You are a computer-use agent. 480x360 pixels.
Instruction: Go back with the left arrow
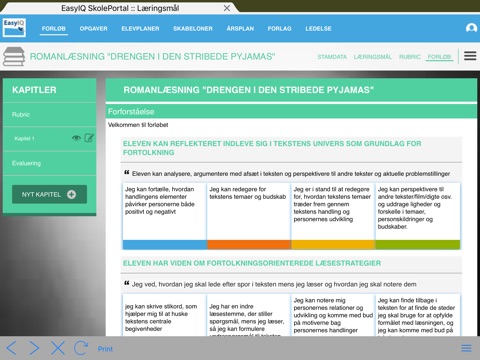(12, 348)
